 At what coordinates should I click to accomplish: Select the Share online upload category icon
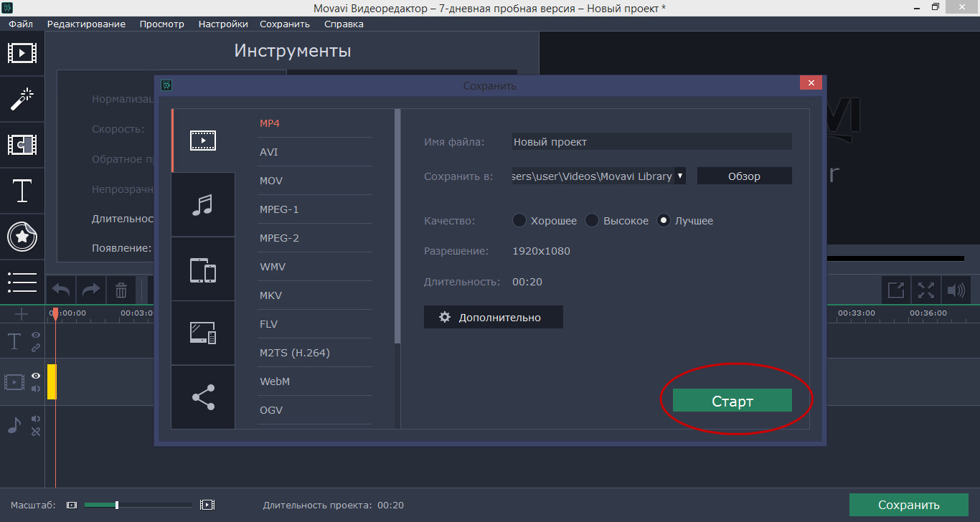pyautogui.click(x=203, y=397)
